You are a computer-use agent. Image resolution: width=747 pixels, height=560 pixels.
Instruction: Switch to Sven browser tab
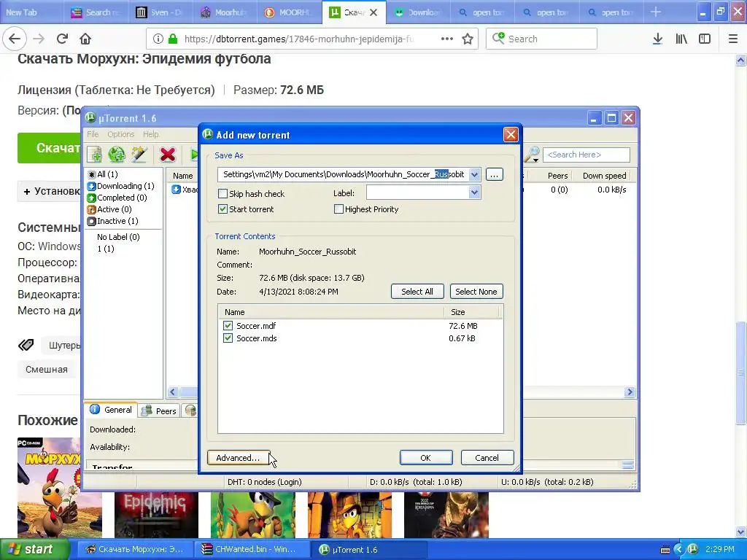click(x=159, y=12)
